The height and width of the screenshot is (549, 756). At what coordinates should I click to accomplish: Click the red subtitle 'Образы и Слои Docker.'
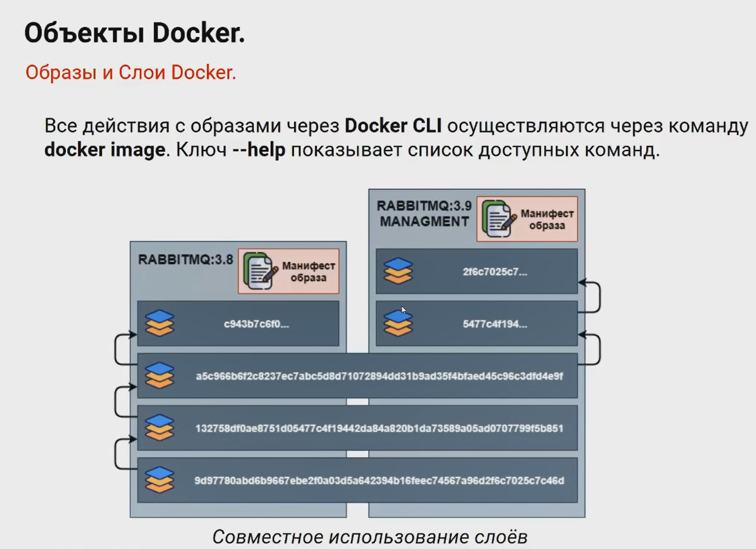pyautogui.click(x=131, y=72)
